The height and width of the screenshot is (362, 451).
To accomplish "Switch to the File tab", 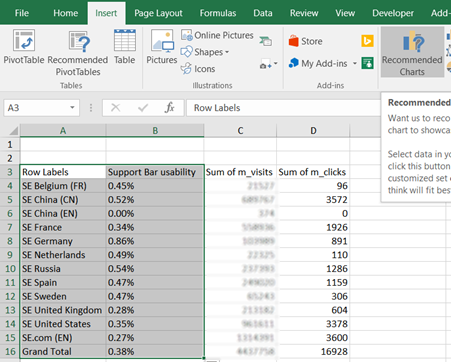I will pyautogui.click(x=22, y=13).
